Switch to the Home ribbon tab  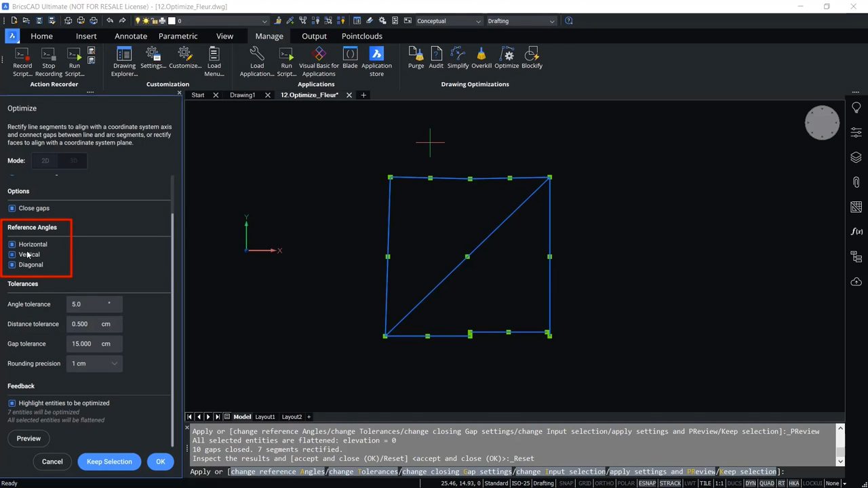click(41, 36)
